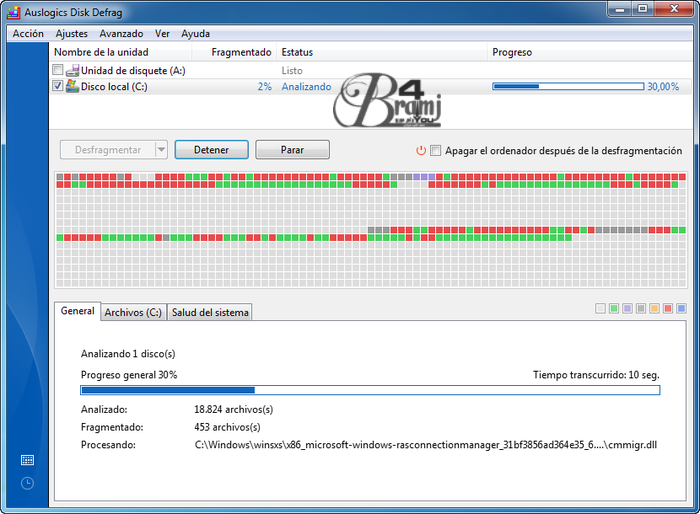This screenshot has width=700, height=514.
Task: Tick the Unidad de disquete (A:) checkbox
Action: tap(58, 70)
